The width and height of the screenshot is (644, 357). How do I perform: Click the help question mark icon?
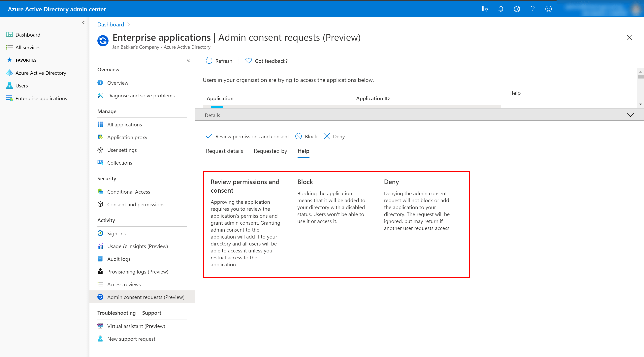tap(532, 9)
